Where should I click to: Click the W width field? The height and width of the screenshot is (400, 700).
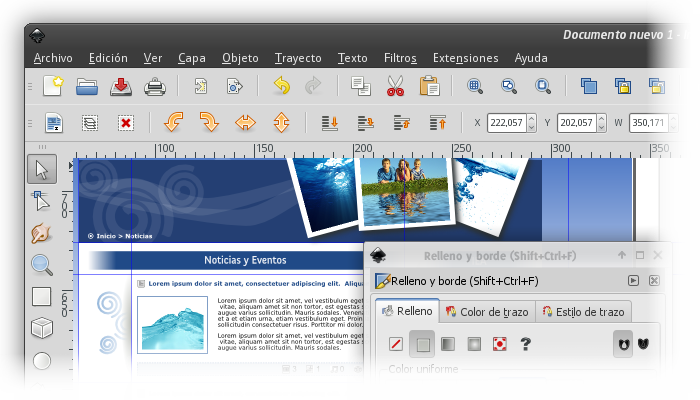[649, 123]
